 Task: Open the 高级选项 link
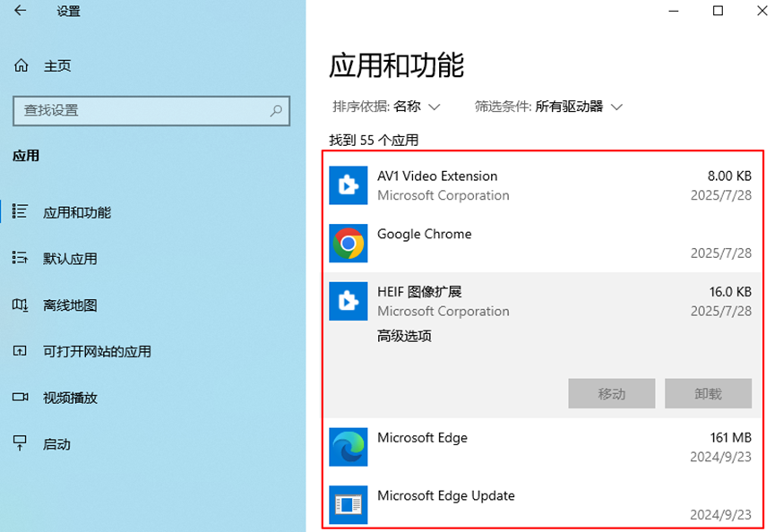tap(404, 337)
